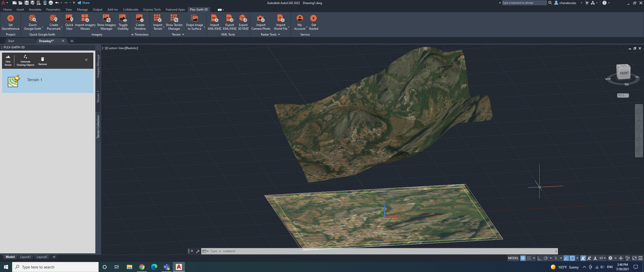Switch to the Insert ribbon tab
This screenshot has height=272, width=644.
[20, 10]
